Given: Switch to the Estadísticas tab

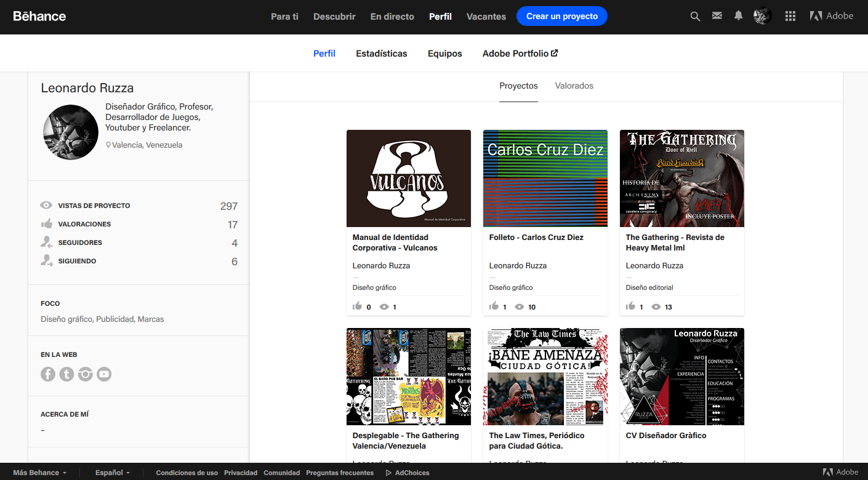Looking at the screenshot, I should pos(381,54).
